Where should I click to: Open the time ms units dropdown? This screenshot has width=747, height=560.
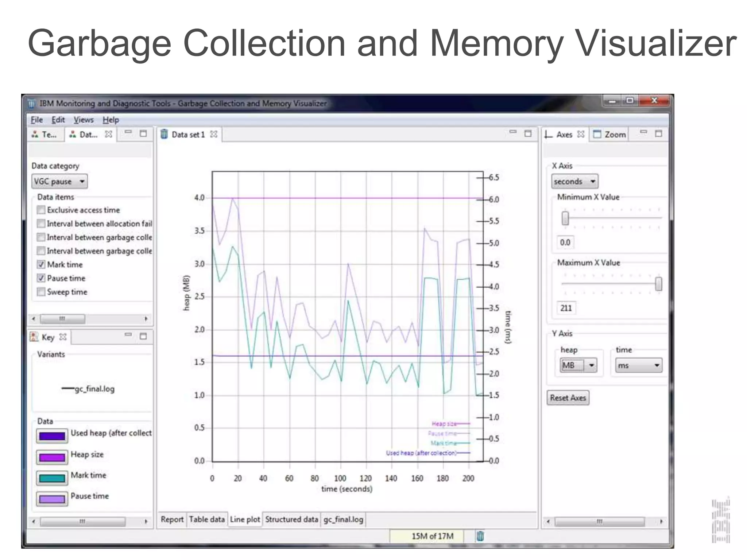pyautogui.click(x=638, y=365)
